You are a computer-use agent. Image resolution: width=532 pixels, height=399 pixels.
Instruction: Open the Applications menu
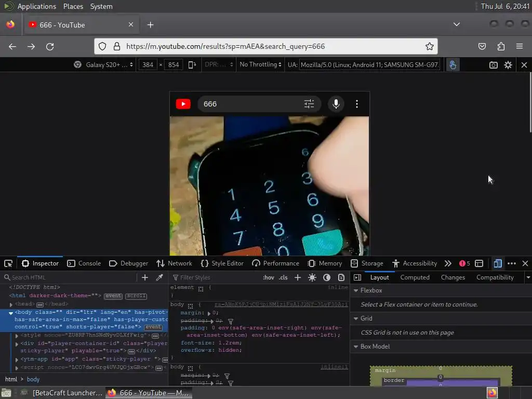[37, 6]
